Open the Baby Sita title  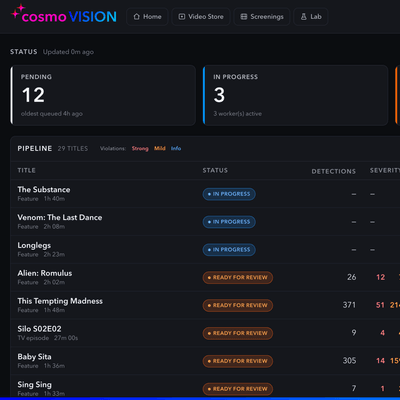[x=34, y=357]
